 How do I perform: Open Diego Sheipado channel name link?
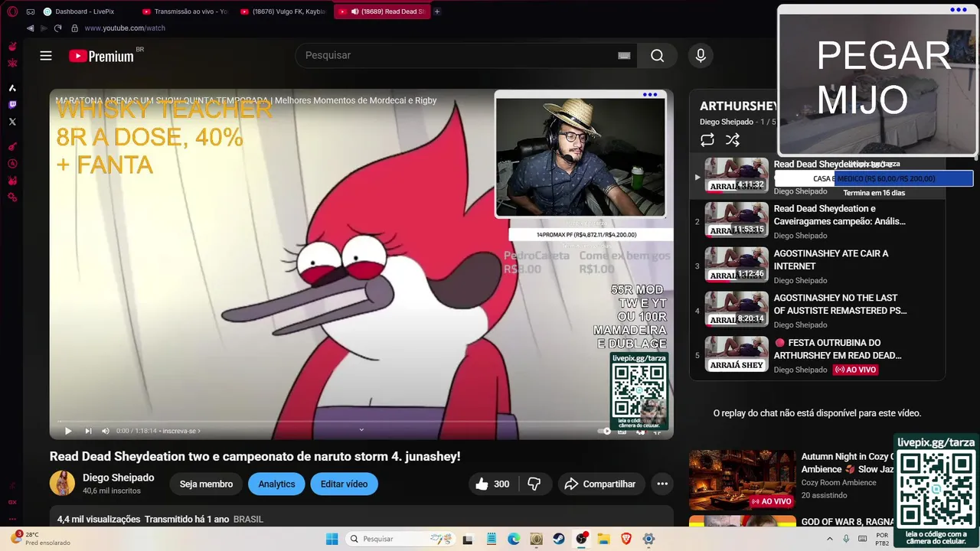tap(119, 478)
